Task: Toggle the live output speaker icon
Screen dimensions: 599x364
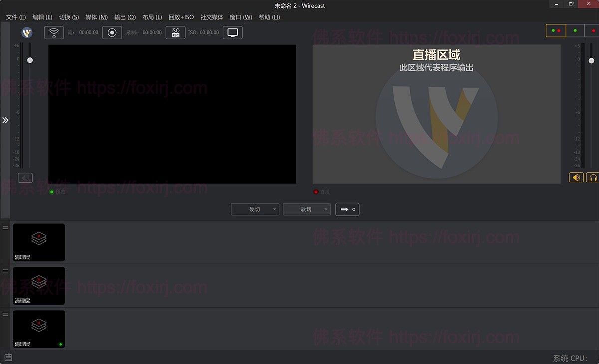Action: pos(576,177)
